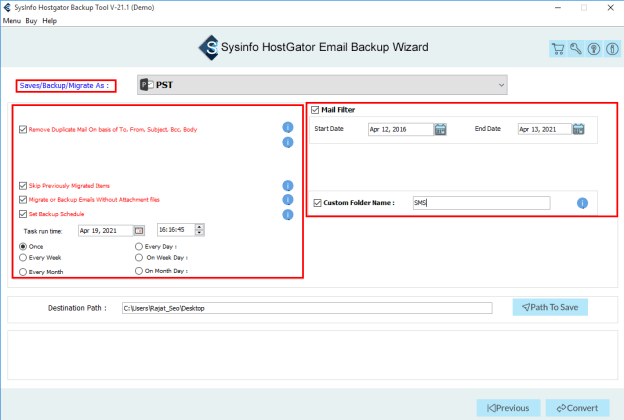Select the On Week Day radio button
This screenshot has width=624, height=420.
(x=139, y=258)
